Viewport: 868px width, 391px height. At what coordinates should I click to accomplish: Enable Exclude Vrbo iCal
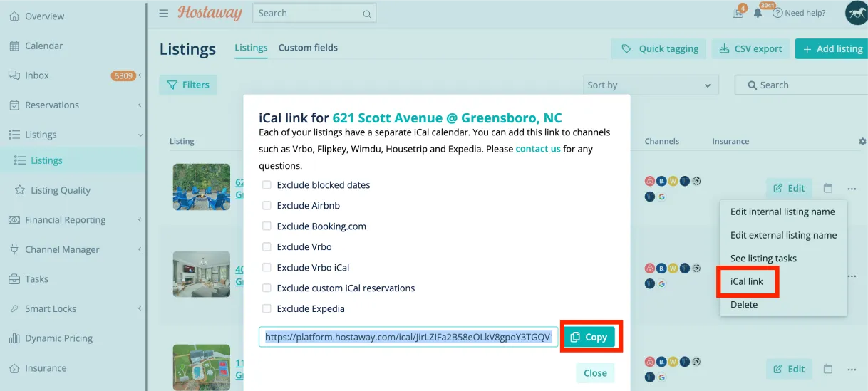(x=267, y=267)
